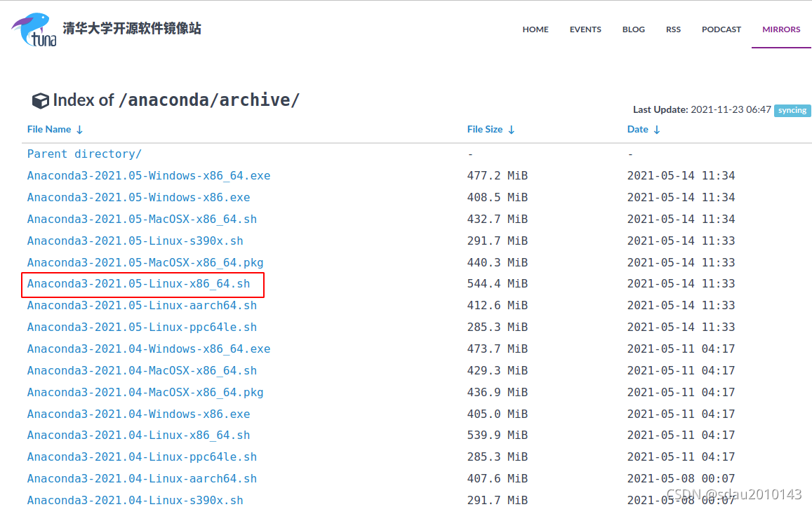
Task: Go to Parent directory/
Action: 84,154
